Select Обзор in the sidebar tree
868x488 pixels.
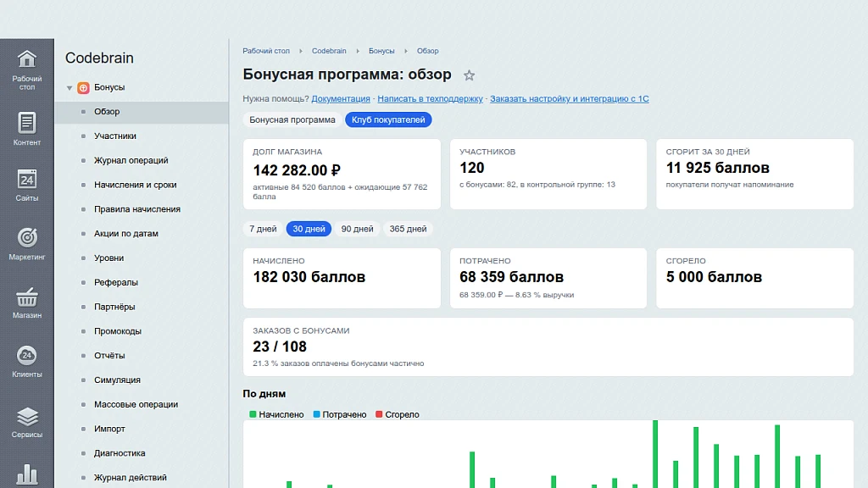coord(142,112)
